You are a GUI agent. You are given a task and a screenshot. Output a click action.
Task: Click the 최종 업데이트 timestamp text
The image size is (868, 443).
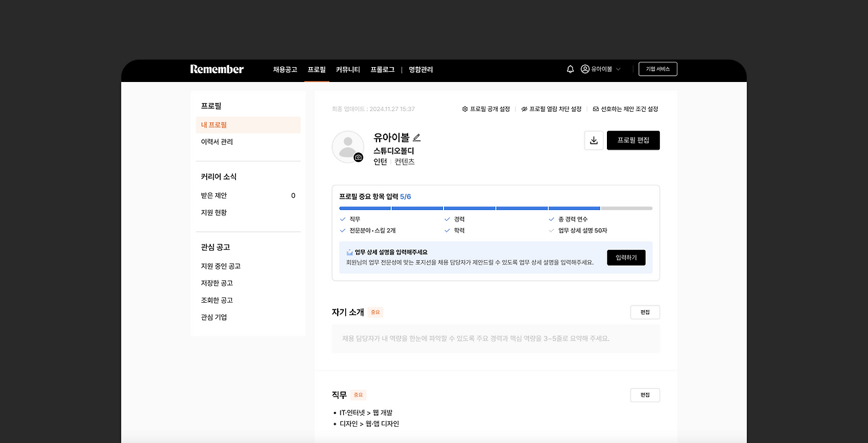point(373,109)
